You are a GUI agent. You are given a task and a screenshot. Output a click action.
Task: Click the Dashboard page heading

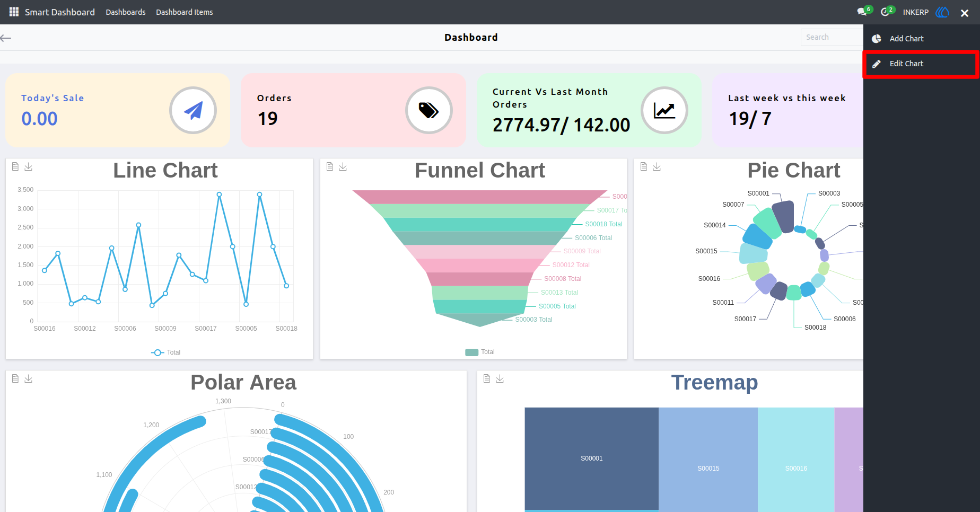click(x=471, y=38)
